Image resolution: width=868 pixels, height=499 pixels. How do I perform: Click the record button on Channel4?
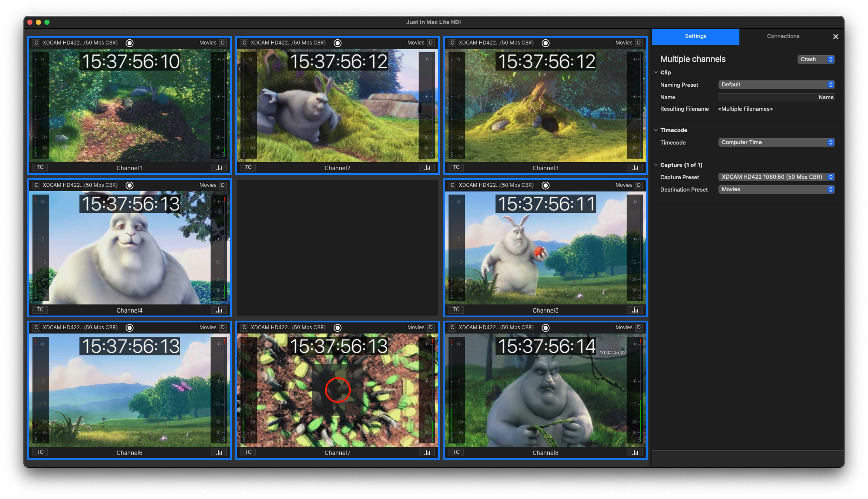(130, 185)
